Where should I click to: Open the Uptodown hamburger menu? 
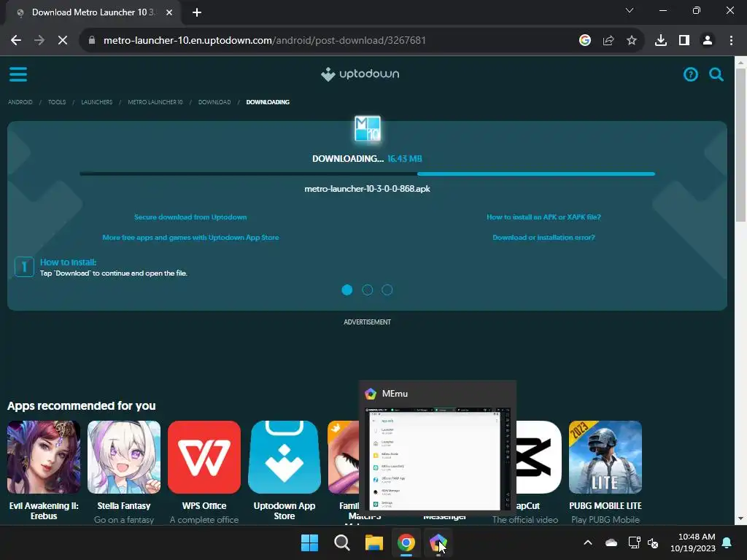[18, 74]
